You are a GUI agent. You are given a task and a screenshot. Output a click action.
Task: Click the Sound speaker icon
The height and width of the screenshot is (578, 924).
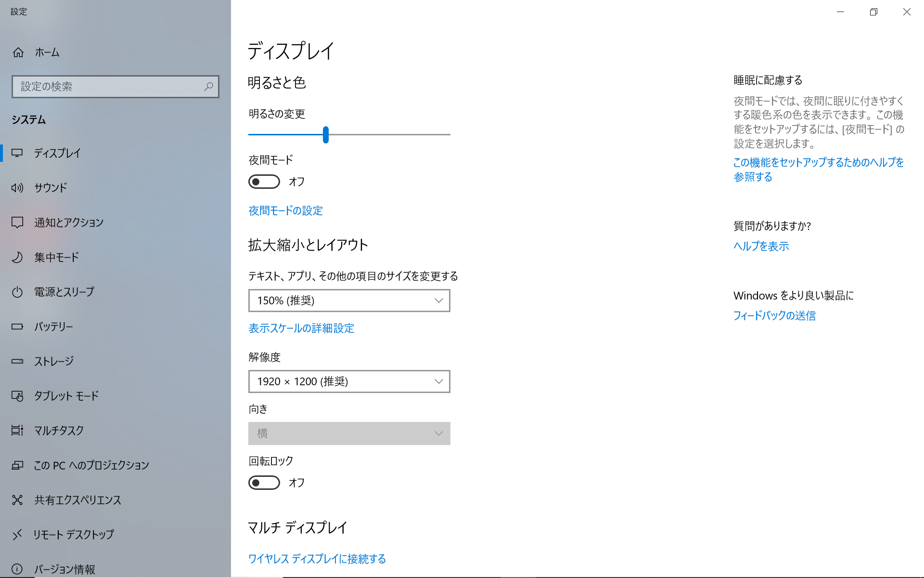[x=17, y=188]
